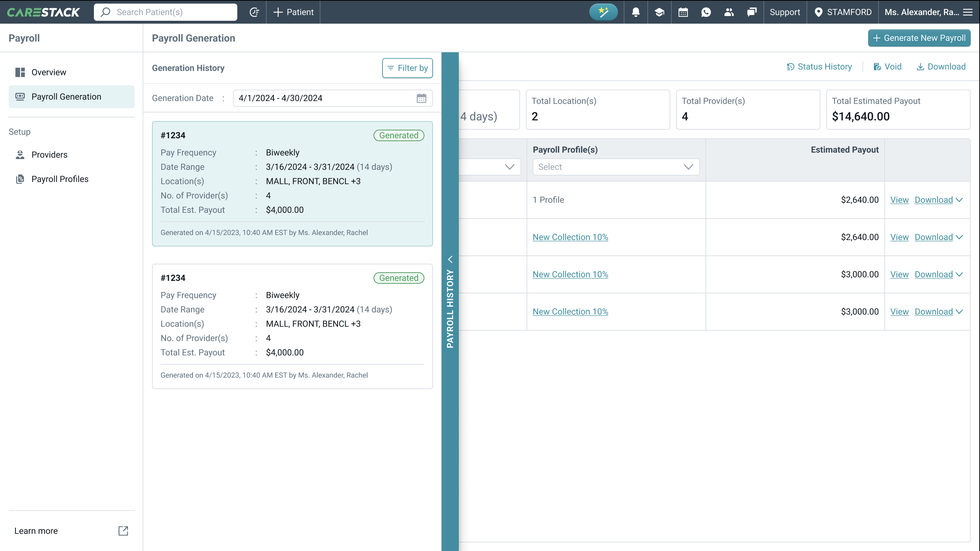The width and height of the screenshot is (980, 551).
Task: Open first New Collection 10% profile link
Action: coord(570,237)
